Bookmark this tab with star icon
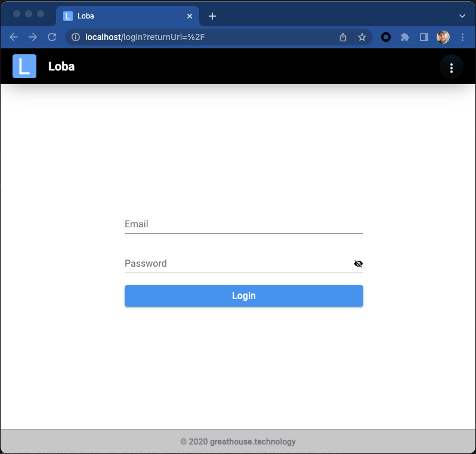 pos(362,37)
